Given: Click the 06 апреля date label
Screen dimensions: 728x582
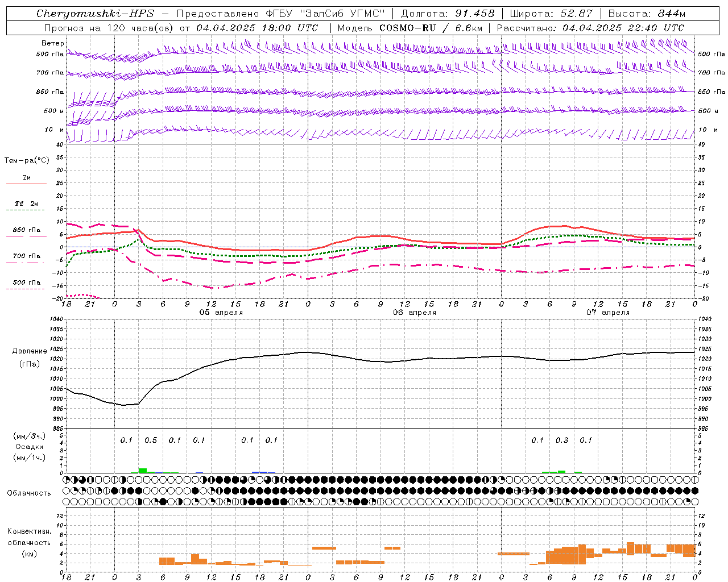Looking at the screenshot, I should pos(415,313).
